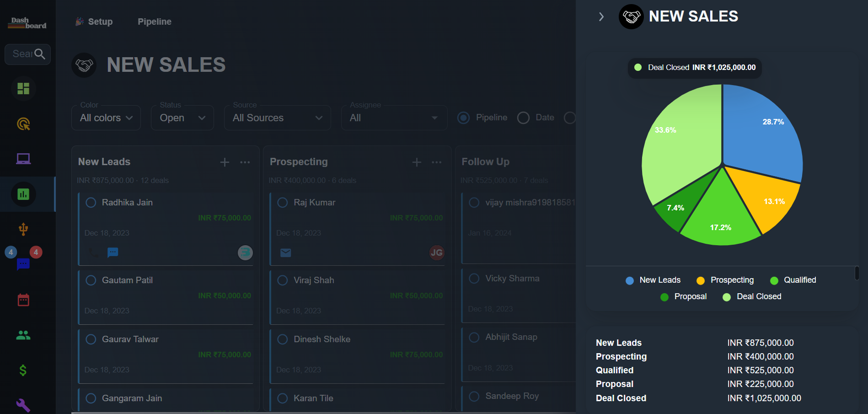Open Prospecting column more options menu
Screen dimensions: 868x414
pyautogui.click(x=437, y=162)
